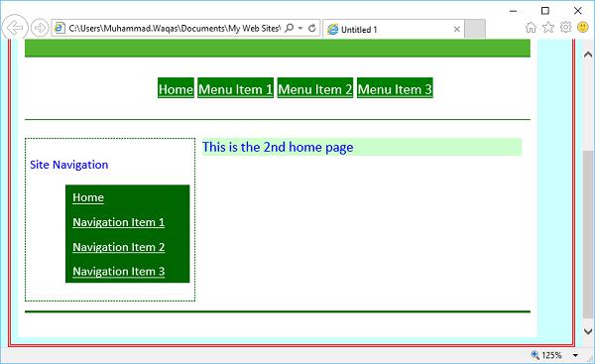
Task: Open the Home house icon
Action: click(x=531, y=28)
